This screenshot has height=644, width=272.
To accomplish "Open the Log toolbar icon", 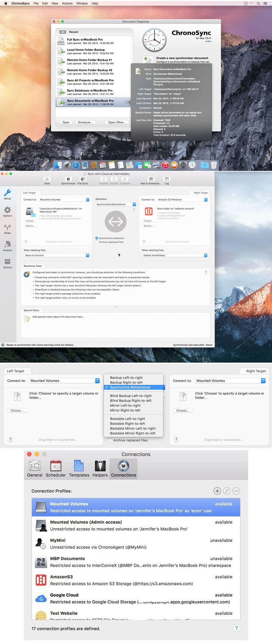I will (x=166, y=181).
